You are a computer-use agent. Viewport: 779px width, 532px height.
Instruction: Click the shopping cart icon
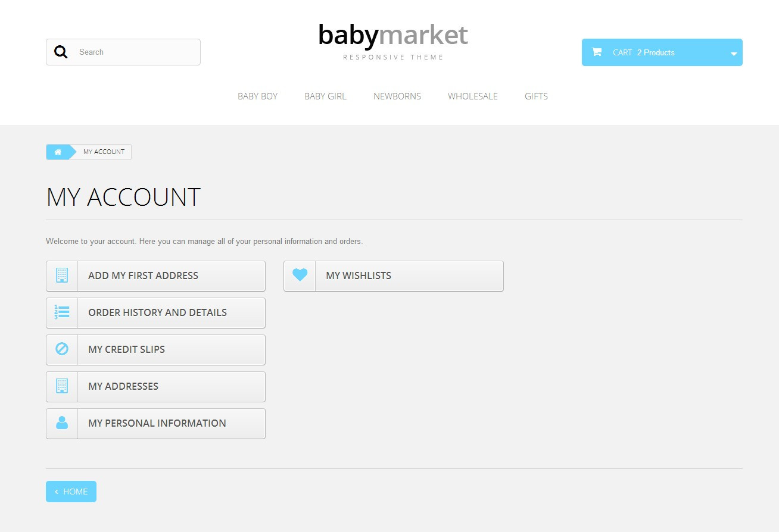[596, 52]
